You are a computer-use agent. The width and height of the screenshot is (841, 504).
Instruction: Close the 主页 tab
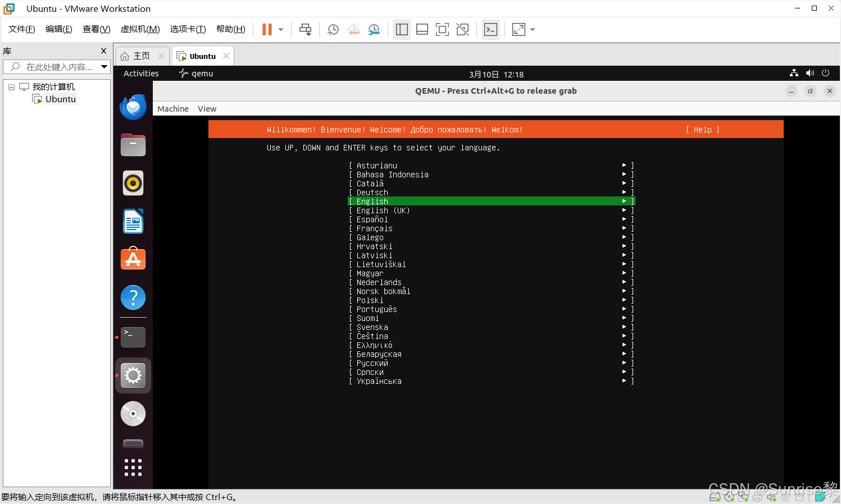click(x=162, y=56)
